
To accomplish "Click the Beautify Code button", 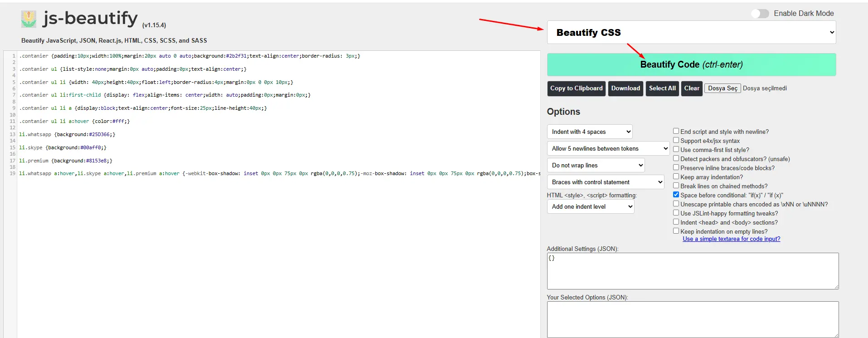I will (691, 64).
